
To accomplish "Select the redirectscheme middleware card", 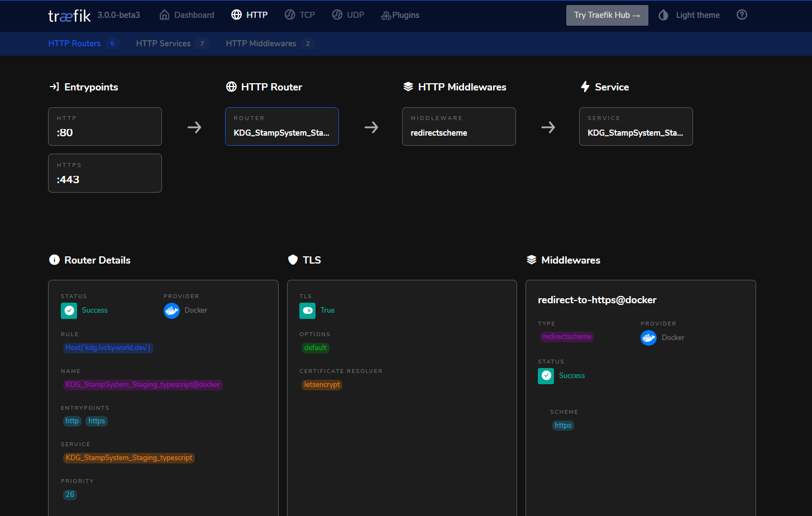I will tap(458, 127).
